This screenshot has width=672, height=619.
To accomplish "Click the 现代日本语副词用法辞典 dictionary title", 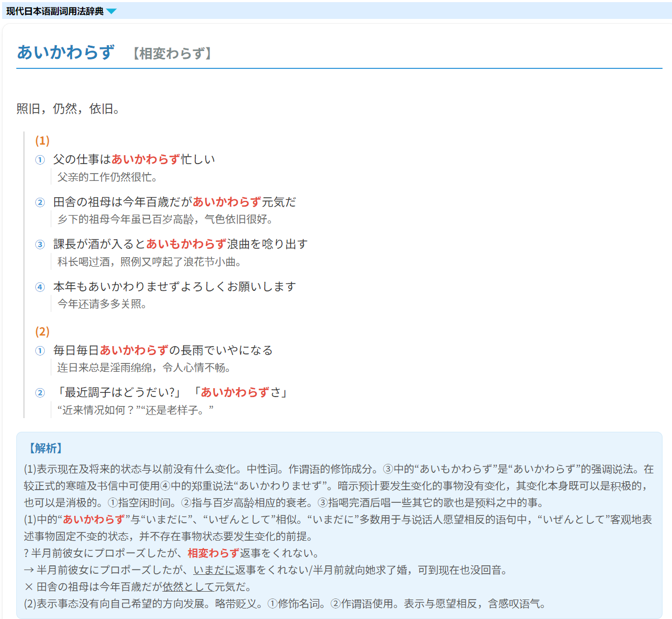I will [x=55, y=12].
